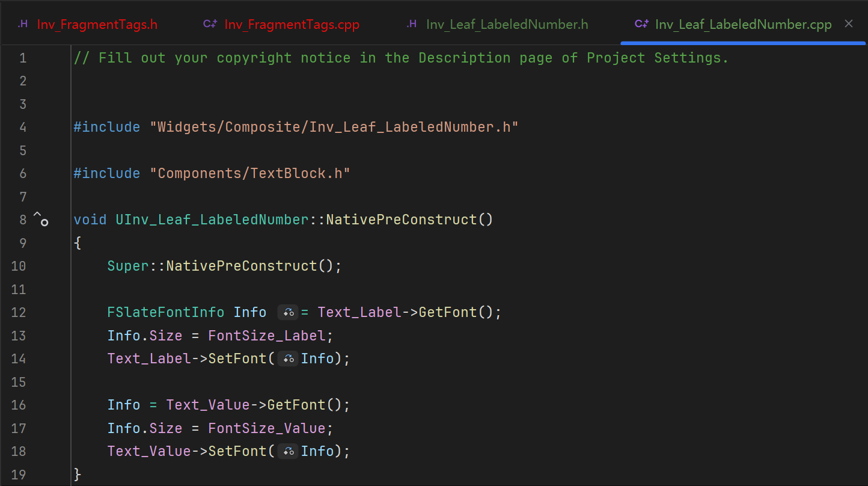Click the "Components/TextBlock.h" include path

[250, 173]
